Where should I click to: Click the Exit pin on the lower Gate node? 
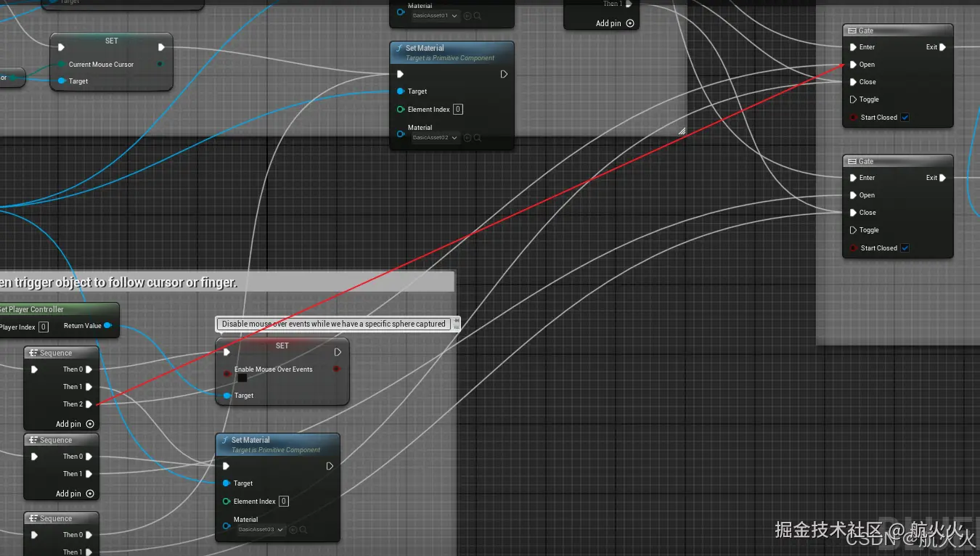(942, 178)
